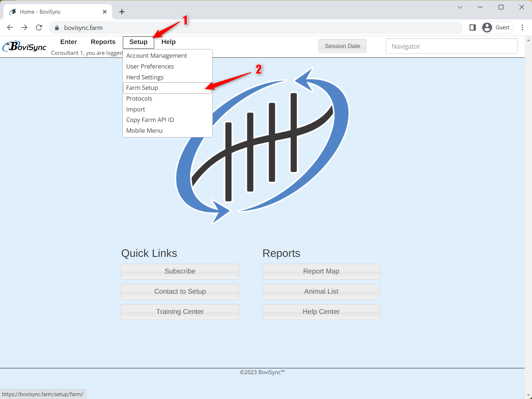Click the tab search chevron icon
Image resolution: width=532 pixels, height=399 pixels.
tap(460, 7)
